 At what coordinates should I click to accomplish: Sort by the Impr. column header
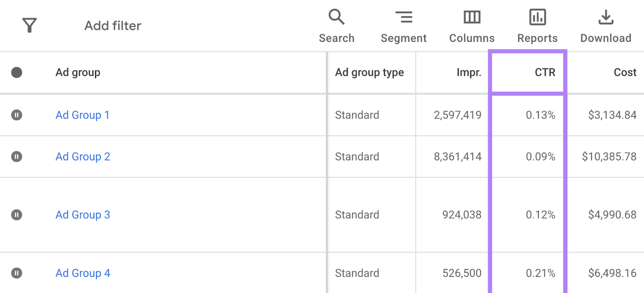(469, 73)
